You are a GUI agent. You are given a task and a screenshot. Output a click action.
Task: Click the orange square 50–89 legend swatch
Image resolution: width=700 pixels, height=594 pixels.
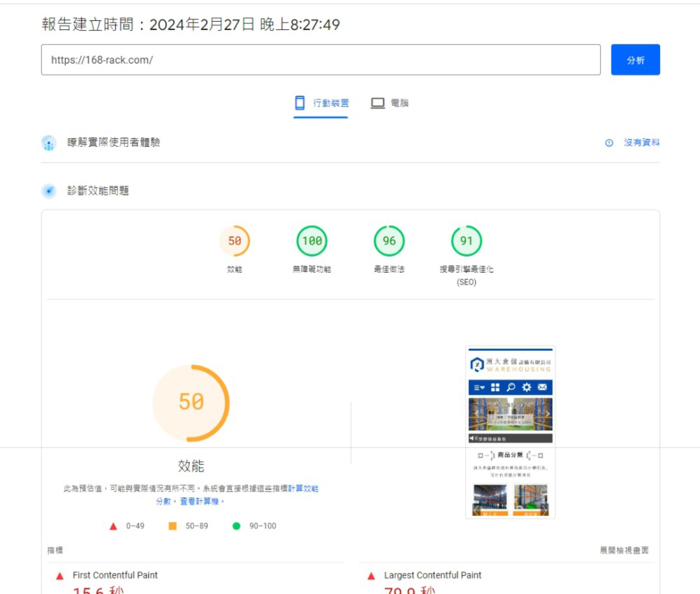[172, 526]
